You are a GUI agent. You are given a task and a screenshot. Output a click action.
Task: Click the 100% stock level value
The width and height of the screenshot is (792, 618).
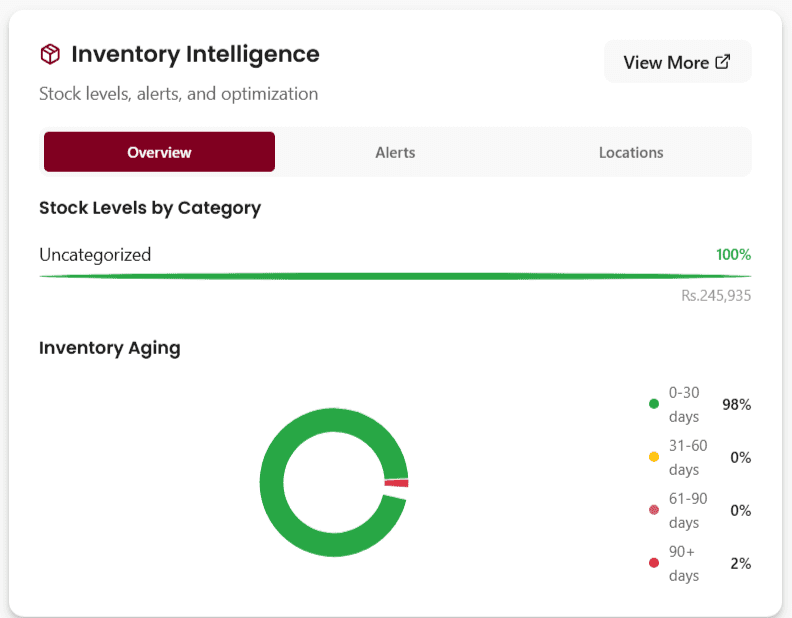(733, 254)
